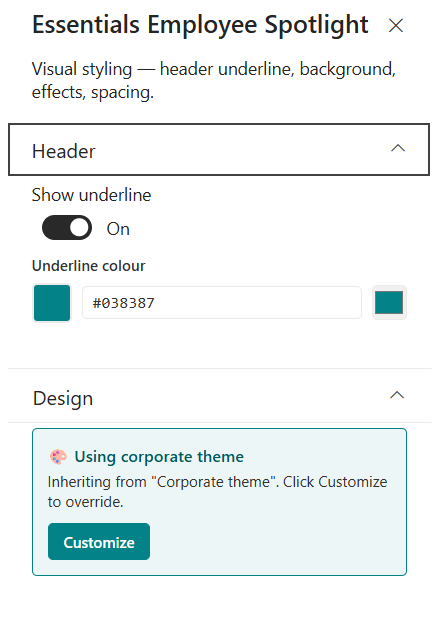Click the #038387 hex colour field
Image resolution: width=437 pixels, height=630 pixels.
tap(222, 303)
